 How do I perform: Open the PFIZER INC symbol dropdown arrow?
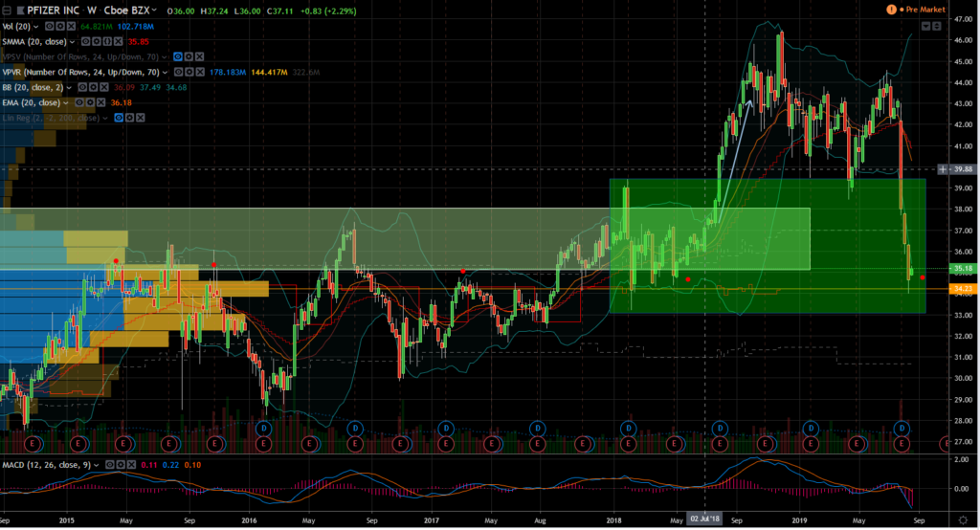tap(154, 10)
